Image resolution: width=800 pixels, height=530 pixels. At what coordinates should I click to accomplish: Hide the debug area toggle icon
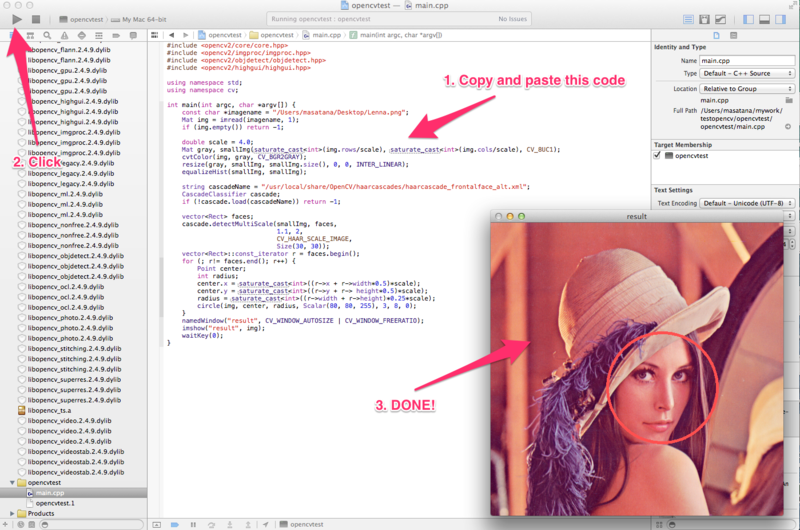(x=157, y=524)
